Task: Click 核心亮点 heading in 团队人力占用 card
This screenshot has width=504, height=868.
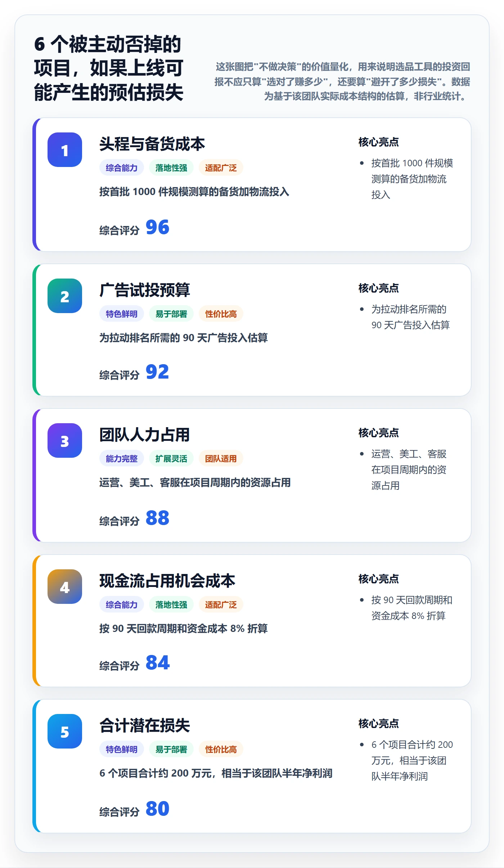Action: click(379, 433)
